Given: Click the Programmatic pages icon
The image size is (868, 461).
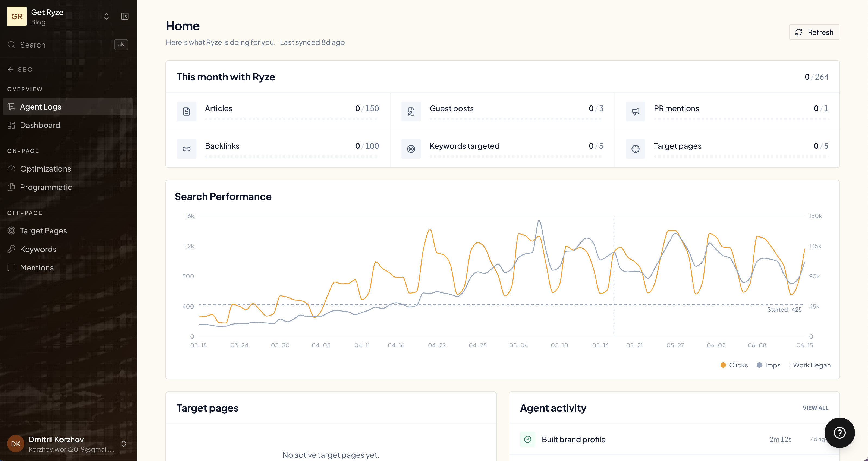Looking at the screenshot, I should click(x=11, y=187).
